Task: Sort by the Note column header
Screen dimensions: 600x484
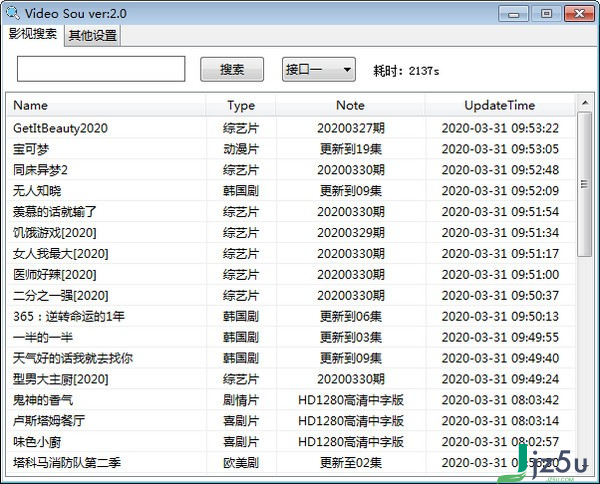Action: coord(350,105)
